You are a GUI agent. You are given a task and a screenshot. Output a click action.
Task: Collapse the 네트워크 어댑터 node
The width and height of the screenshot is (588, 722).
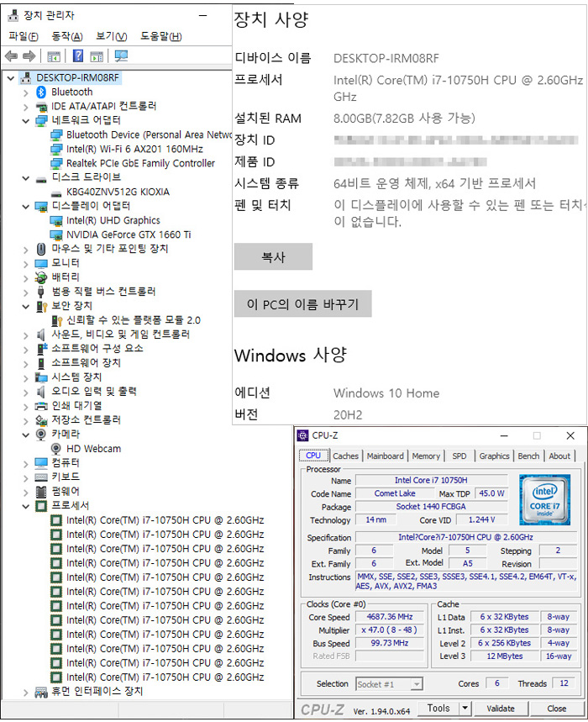coord(26,121)
